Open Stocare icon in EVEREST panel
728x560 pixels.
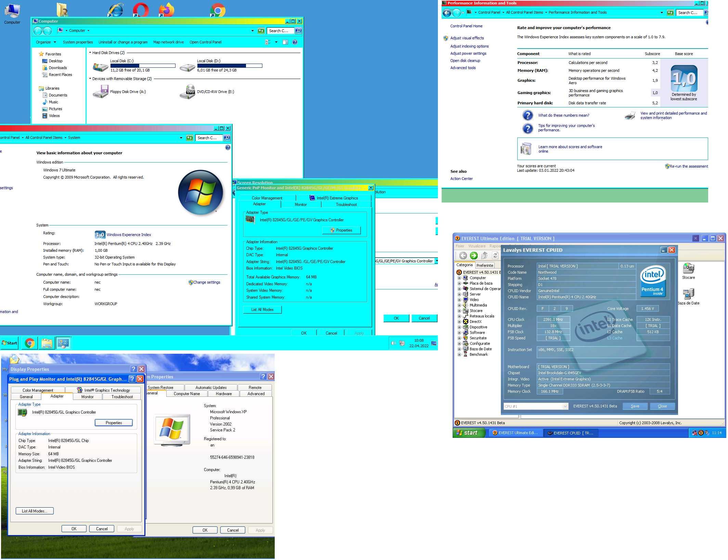(x=688, y=271)
